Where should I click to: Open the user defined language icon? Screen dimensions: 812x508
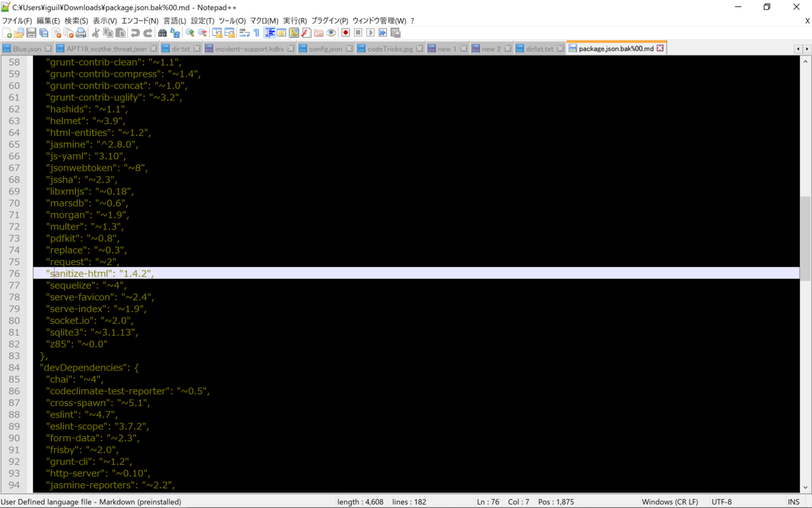point(281,33)
